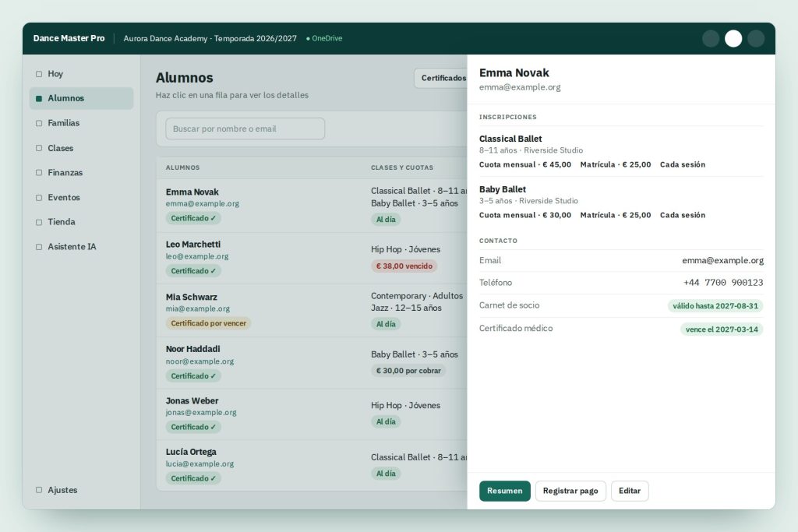The width and height of the screenshot is (798, 532).
Task: Select Alumnos in the sidebar
Action: [81, 98]
